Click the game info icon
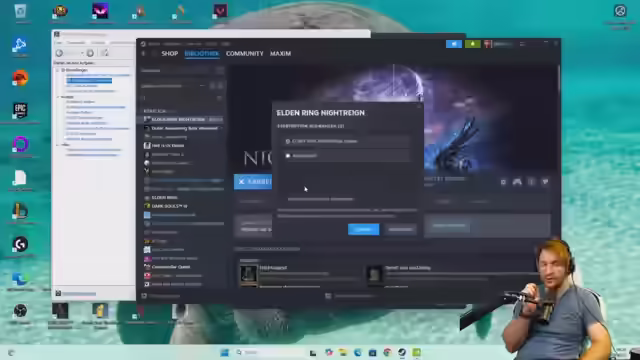640x360 pixels. coord(531,182)
